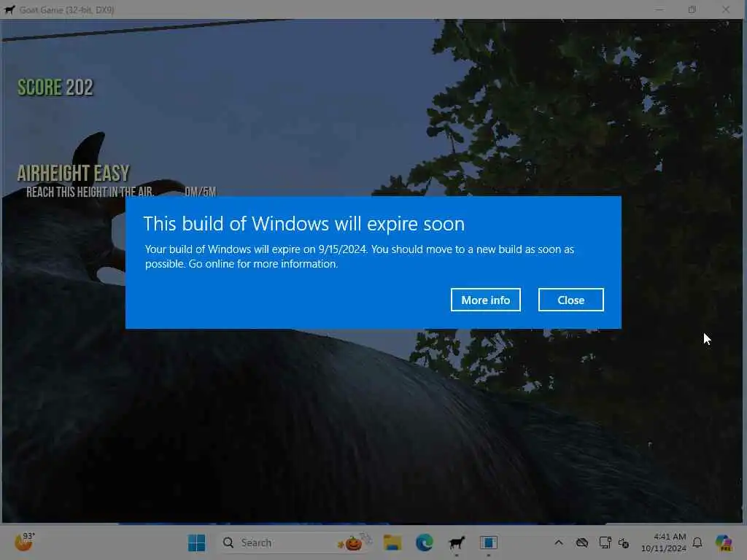
Task: Click the AIRHEIGHT EASY quest title
Action: coord(74,173)
